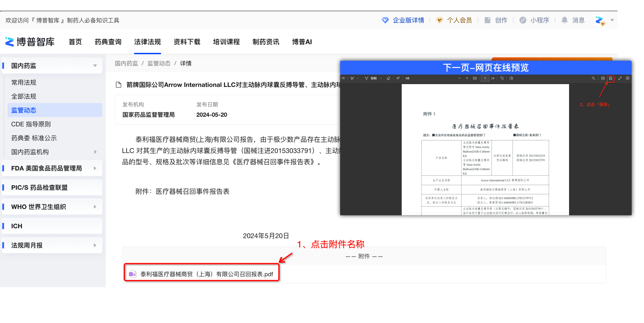Open attachment 泰利福医疗器械商贸（上海）有限公司召回报表.pdf
This screenshot has width=644, height=323.
207,274
